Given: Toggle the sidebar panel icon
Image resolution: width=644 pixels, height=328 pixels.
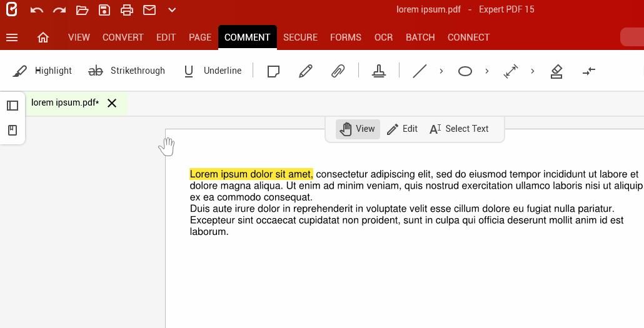Looking at the screenshot, I should (13, 106).
